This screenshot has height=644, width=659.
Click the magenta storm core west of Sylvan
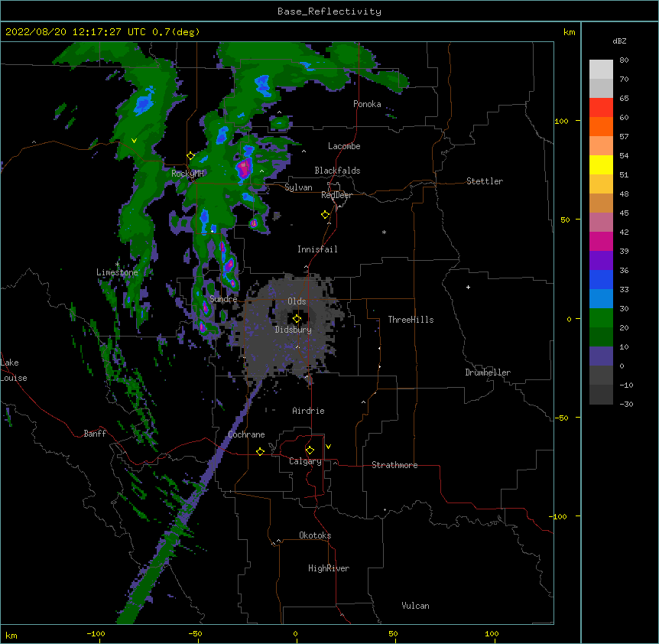tap(244, 168)
